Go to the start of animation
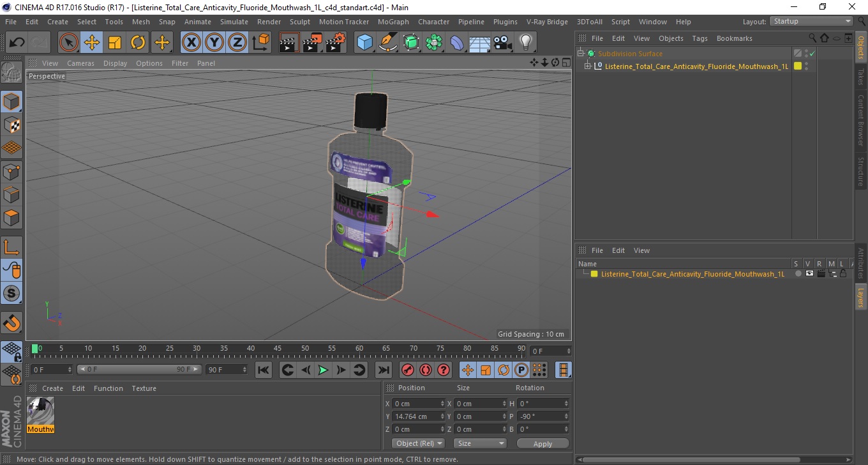 [263, 370]
